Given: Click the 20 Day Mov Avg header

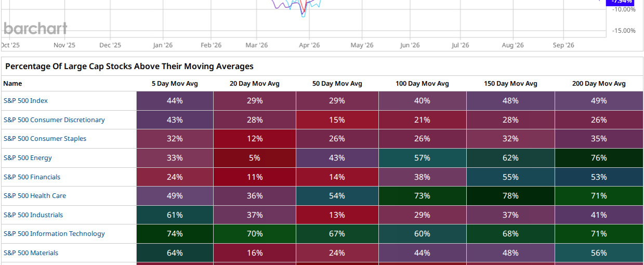Looking at the screenshot, I should point(255,84).
